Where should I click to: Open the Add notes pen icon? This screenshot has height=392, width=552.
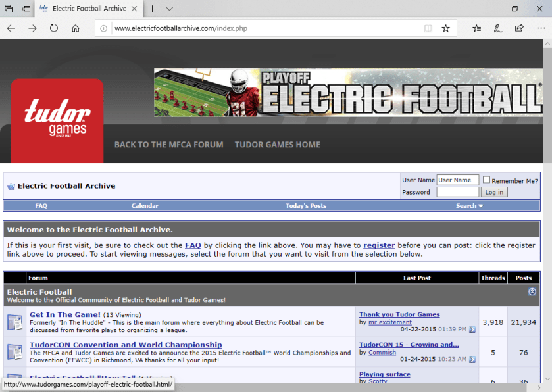[498, 28]
